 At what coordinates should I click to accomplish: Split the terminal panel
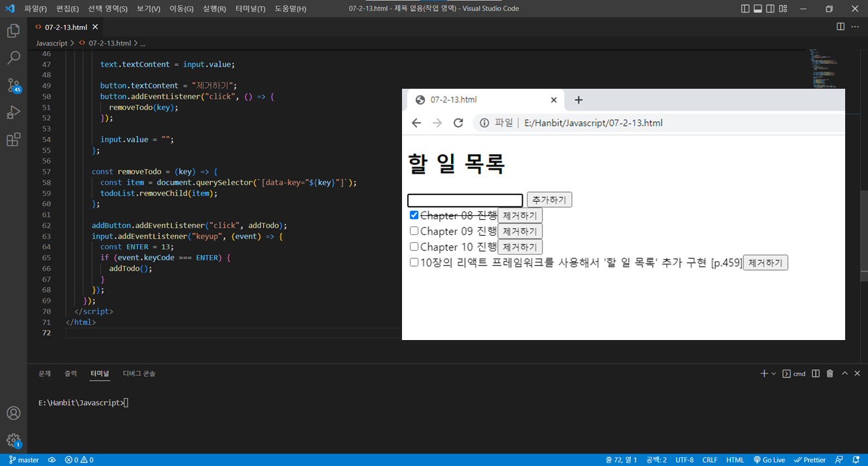pos(816,373)
